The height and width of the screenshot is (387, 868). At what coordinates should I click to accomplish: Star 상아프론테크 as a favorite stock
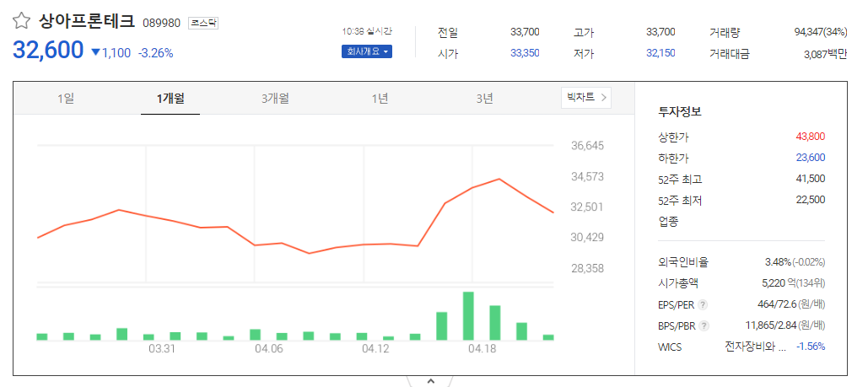tap(22, 22)
